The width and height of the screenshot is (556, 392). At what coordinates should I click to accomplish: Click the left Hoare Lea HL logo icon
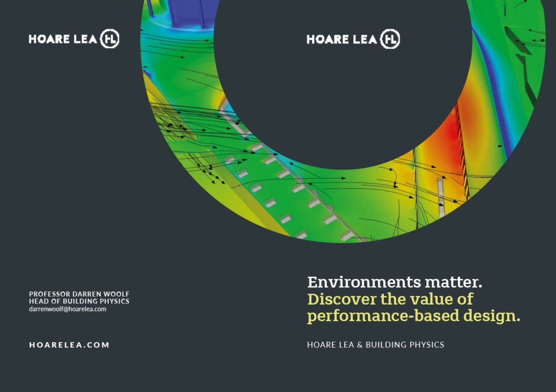pos(110,39)
